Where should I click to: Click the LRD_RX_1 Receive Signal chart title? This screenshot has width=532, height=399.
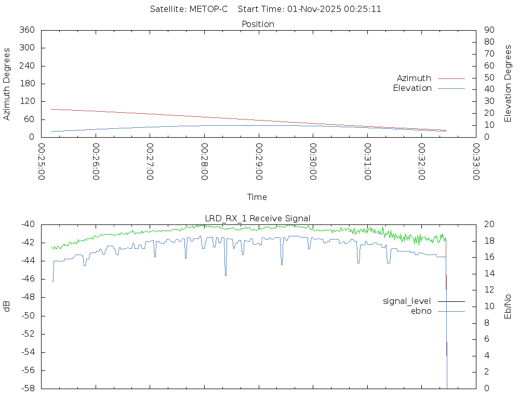pyautogui.click(x=258, y=219)
